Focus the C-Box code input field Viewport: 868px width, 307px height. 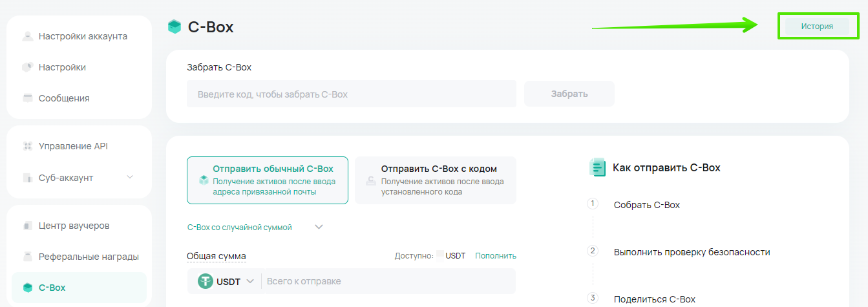click(352, 94)
